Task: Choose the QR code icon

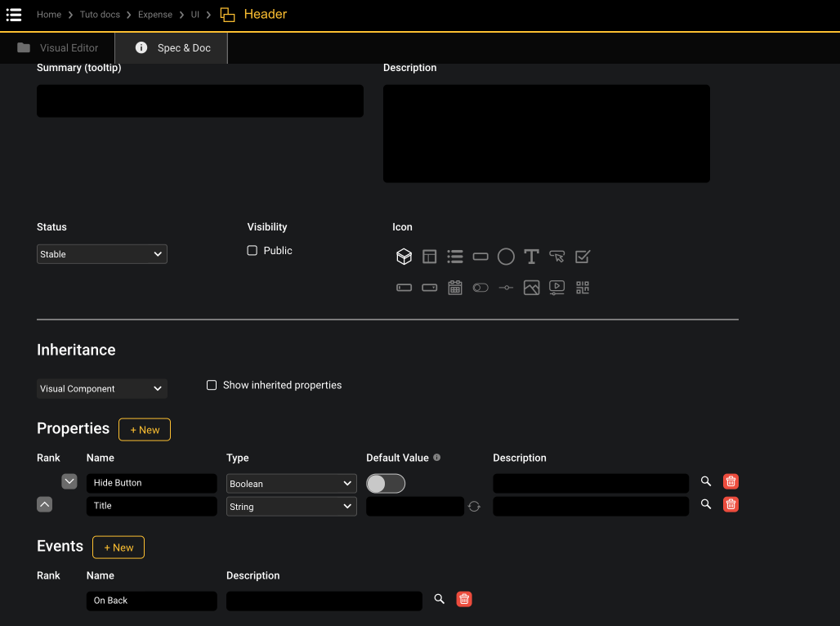Action: coord(582,287)
